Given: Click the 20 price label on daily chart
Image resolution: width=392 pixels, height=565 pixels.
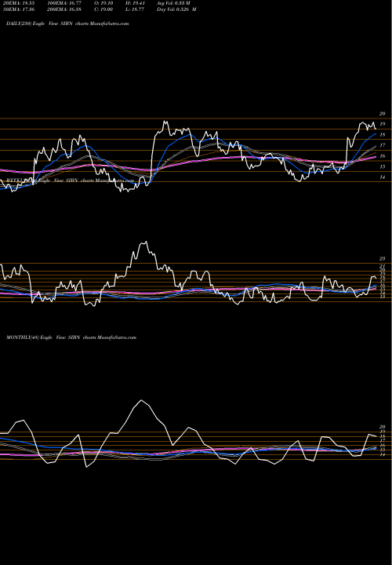Looking at the screenshot, I should (383, 114).
